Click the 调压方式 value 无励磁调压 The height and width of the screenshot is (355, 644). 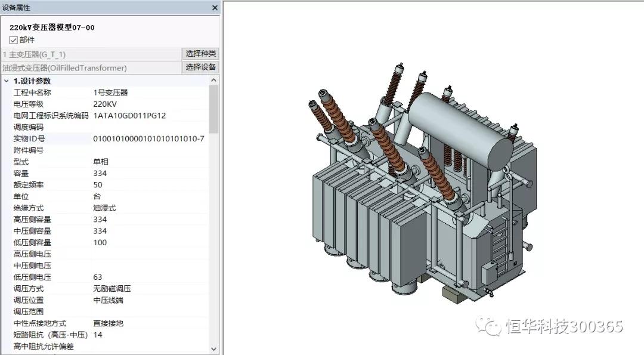[x=112, y=288]
